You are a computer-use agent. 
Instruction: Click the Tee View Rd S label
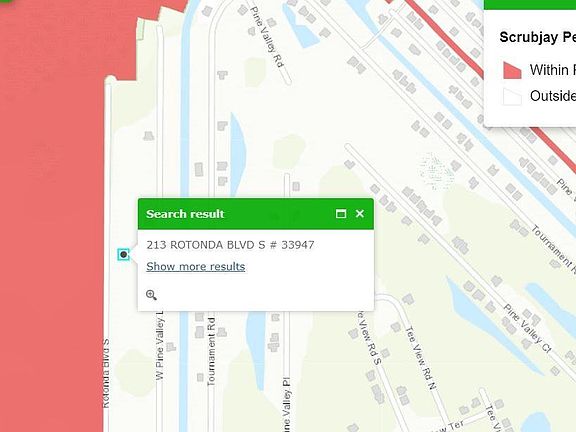click(x=369, y=338)
